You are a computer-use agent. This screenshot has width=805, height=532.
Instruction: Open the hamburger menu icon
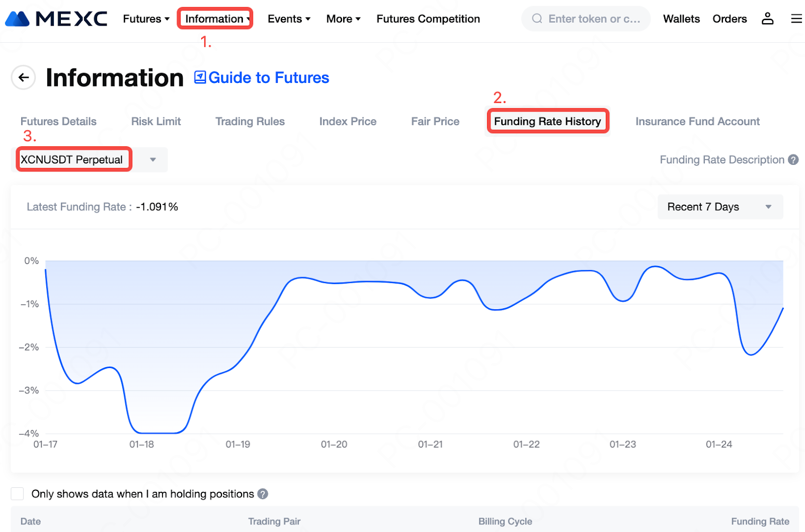click(x=796, y=19)
